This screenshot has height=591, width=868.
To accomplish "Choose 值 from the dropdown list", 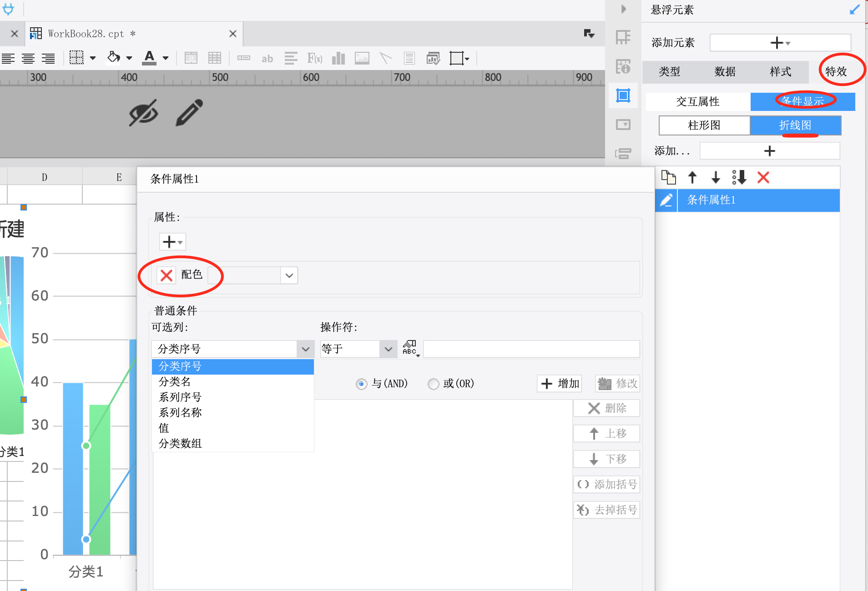I will pyautogui.click(x=232, y=428).
